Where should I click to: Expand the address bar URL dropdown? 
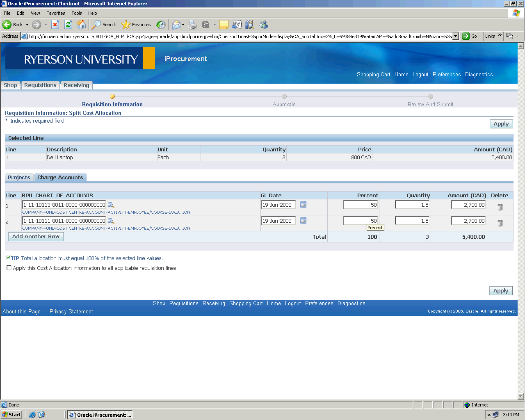point(455,36)
